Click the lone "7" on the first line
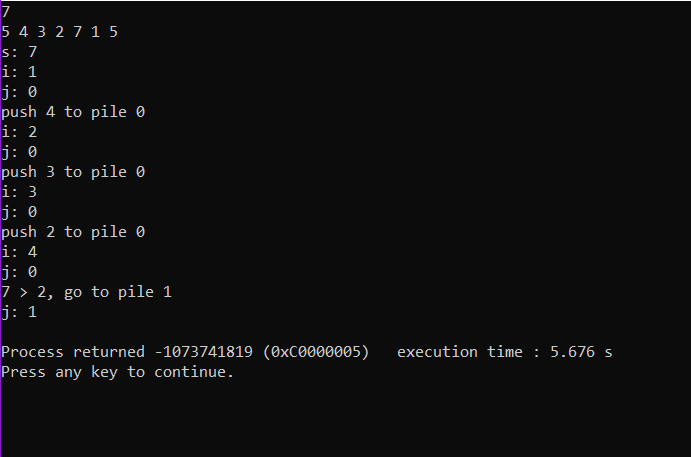The height and width of the screenshot is (457, 691). 6,12
